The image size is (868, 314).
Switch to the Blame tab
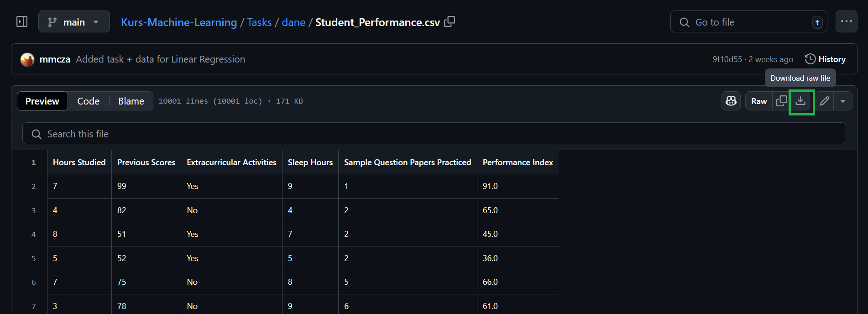pos(131,101)
